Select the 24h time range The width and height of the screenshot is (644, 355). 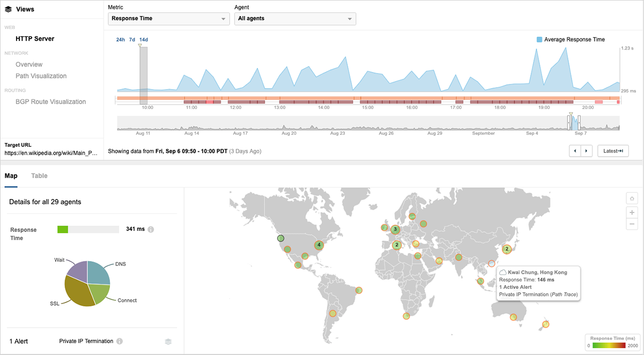pyautogui.click(x=120, y=40)
